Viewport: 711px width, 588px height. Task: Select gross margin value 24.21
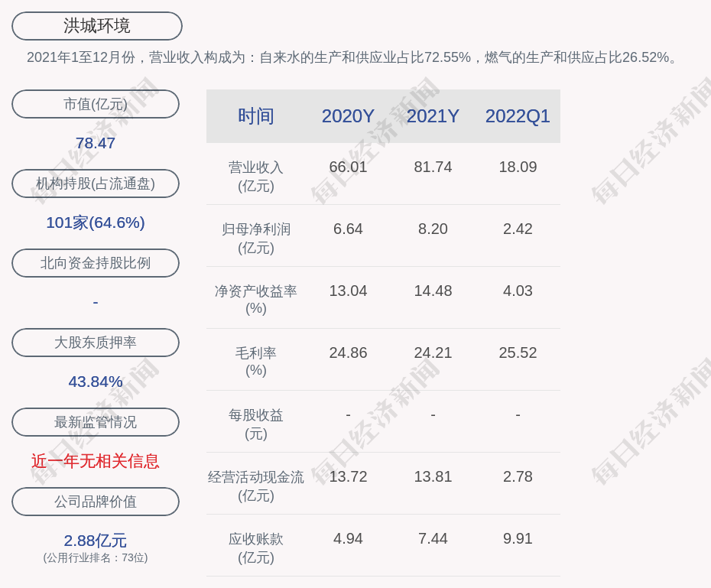(433, 352)
